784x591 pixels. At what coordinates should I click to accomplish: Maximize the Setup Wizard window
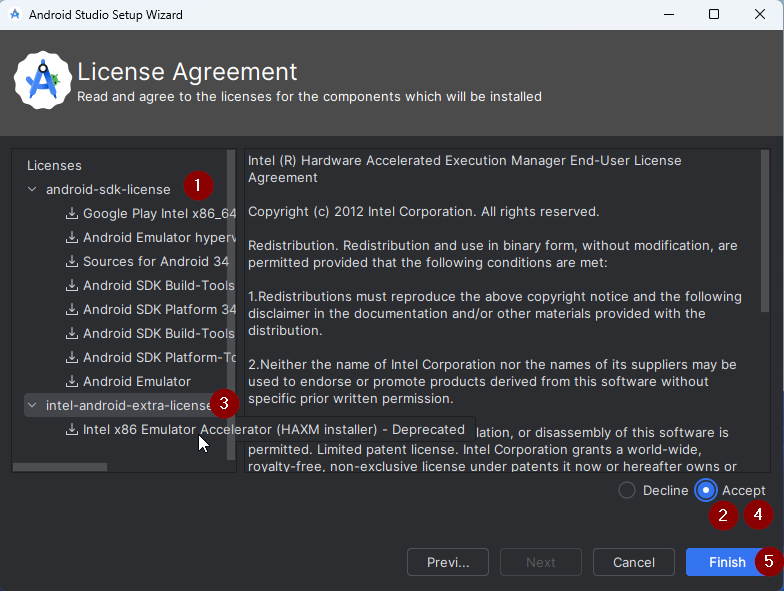[x=714, y=14]
